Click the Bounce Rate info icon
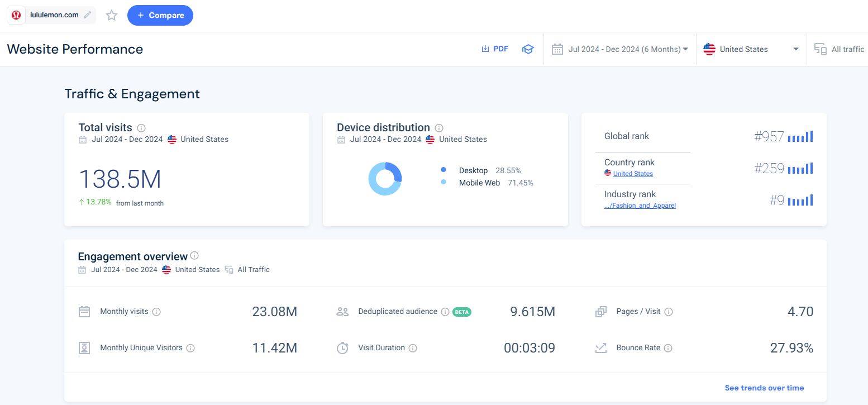 [x=668, y=348]
